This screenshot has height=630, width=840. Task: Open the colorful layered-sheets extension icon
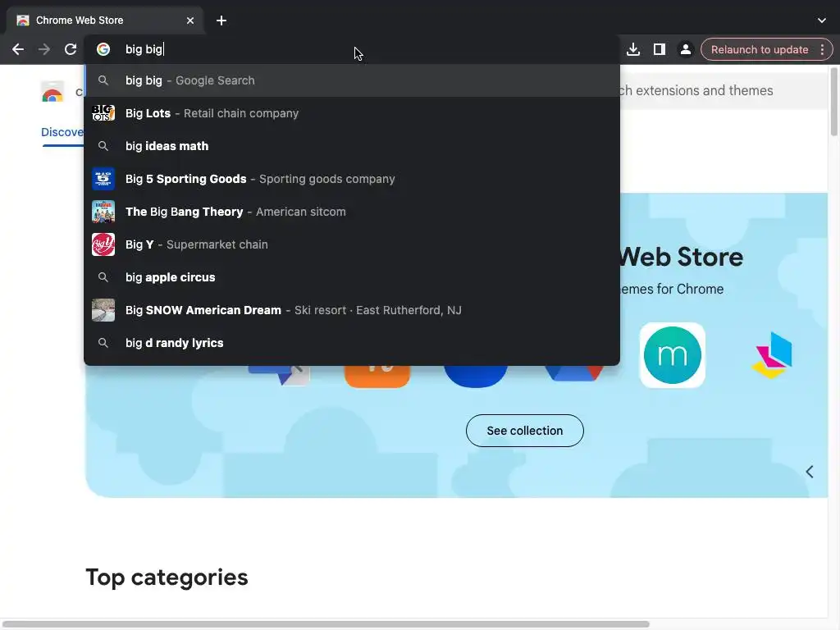tap(772, 355)
